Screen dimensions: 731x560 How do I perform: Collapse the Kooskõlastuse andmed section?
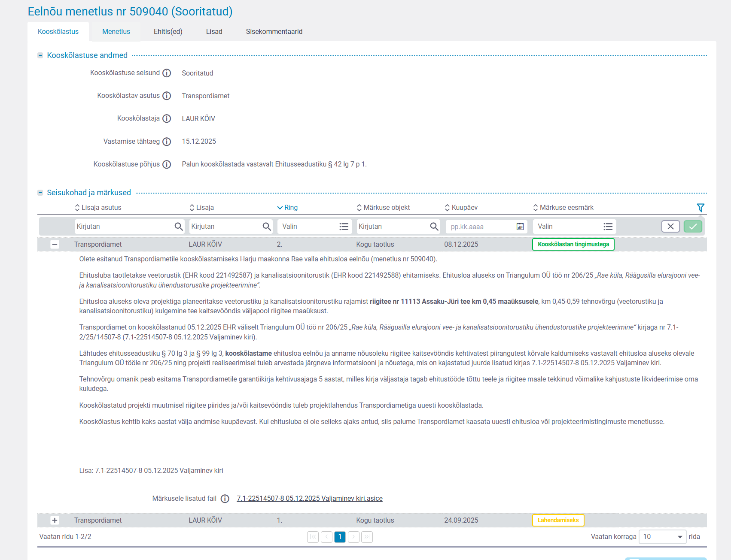pyautogui.click(x=40, y=55)
